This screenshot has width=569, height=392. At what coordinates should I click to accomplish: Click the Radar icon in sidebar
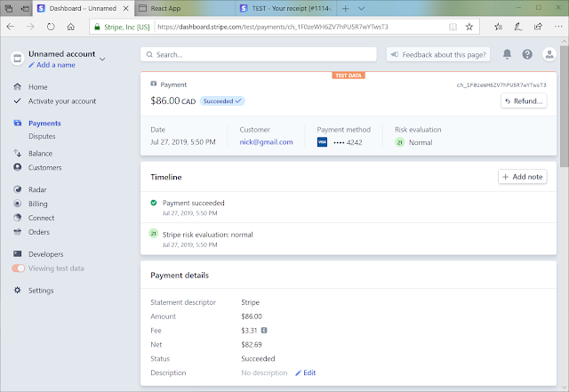click(x=17, y=189)
